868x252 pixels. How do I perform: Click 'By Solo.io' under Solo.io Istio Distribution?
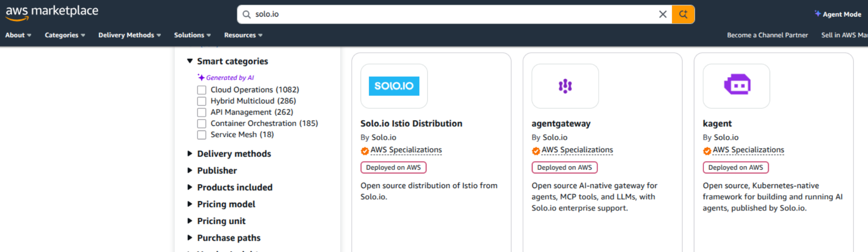pyautogui.click(x=378, y=138)
